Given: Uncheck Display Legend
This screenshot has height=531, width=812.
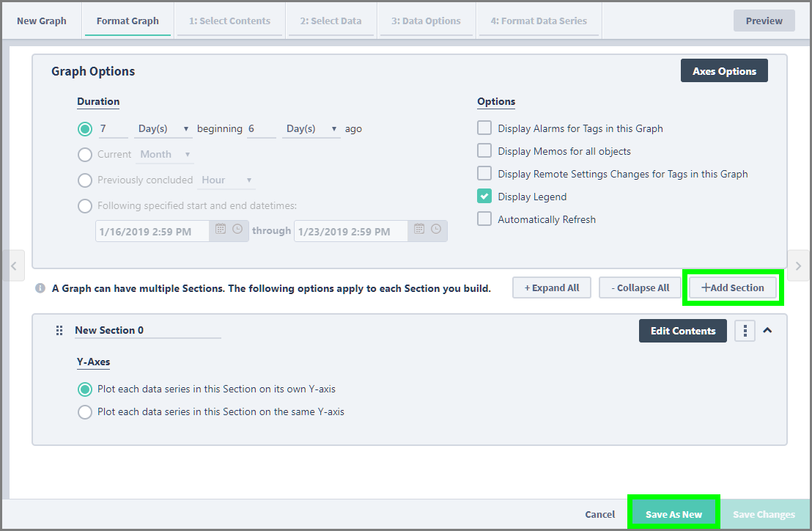Looking at the screenshot, I should tap(484, 197).
